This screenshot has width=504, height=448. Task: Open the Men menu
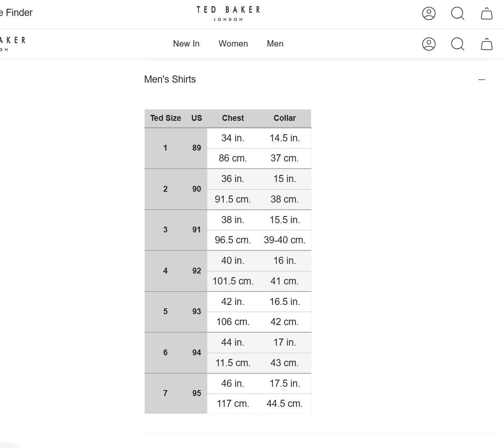275,44
